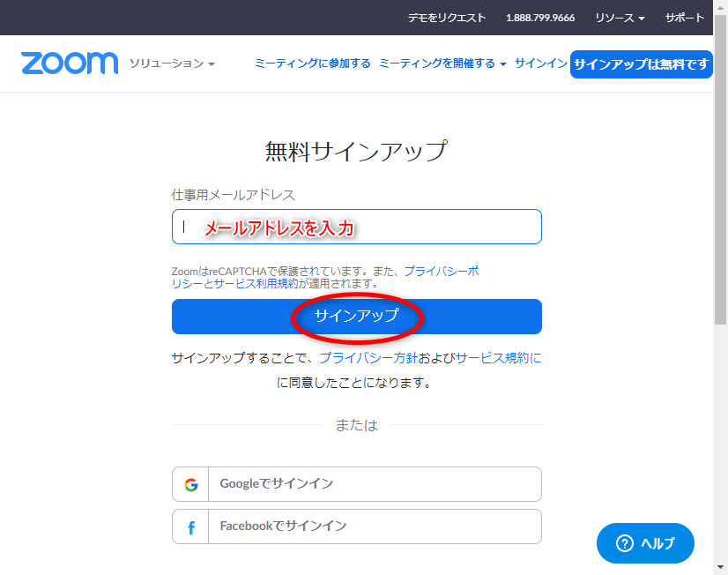Click the work email input field
728x575 pixels.
357,227
